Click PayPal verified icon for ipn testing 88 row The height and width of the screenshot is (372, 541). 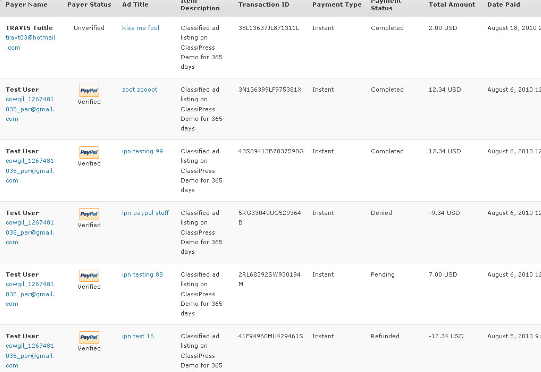pyautogui.click(x=89, y=275)
